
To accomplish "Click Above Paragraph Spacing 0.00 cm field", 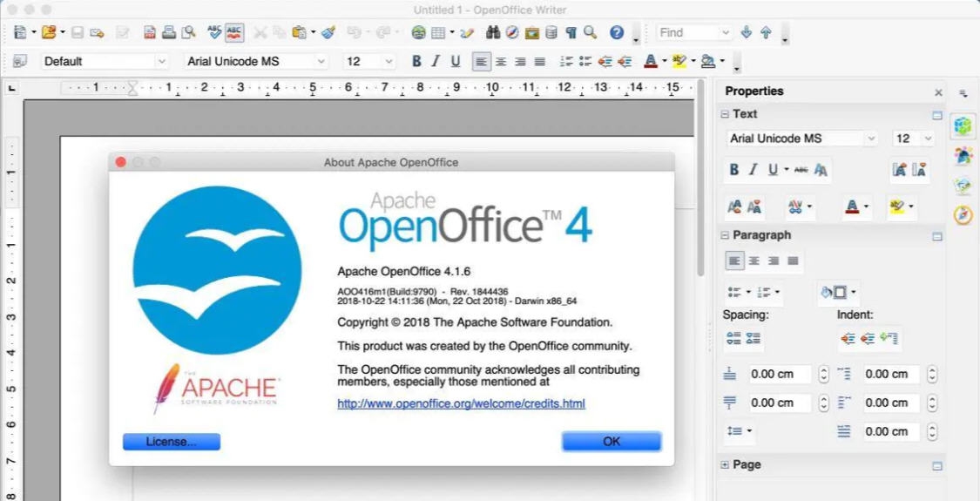I will tap(781, 374).
